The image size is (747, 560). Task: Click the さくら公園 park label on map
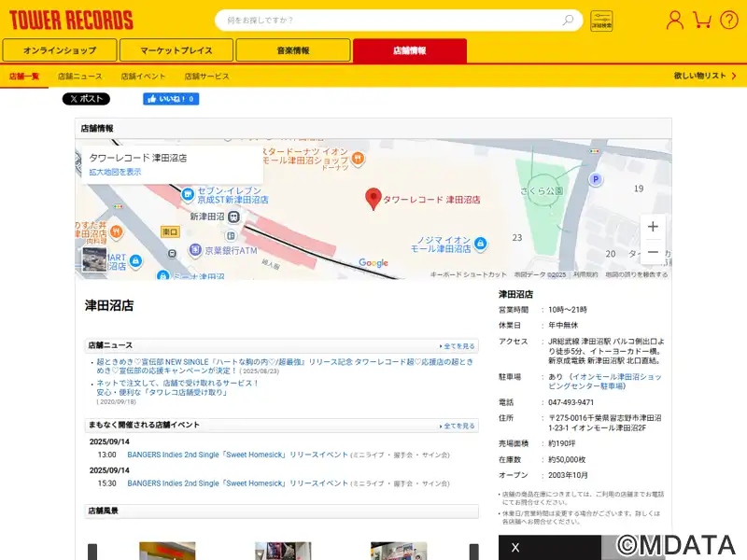tap(542, 191)
